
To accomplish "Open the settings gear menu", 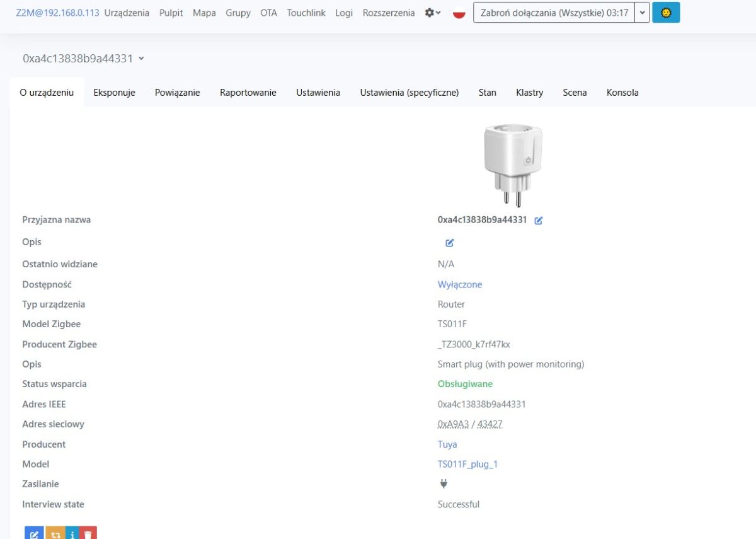I will pos(433,13).
